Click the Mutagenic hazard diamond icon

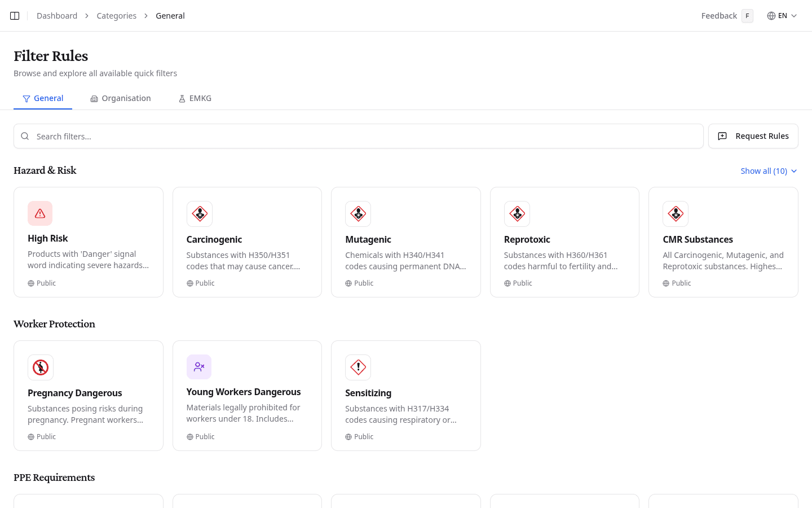(358, 214)
